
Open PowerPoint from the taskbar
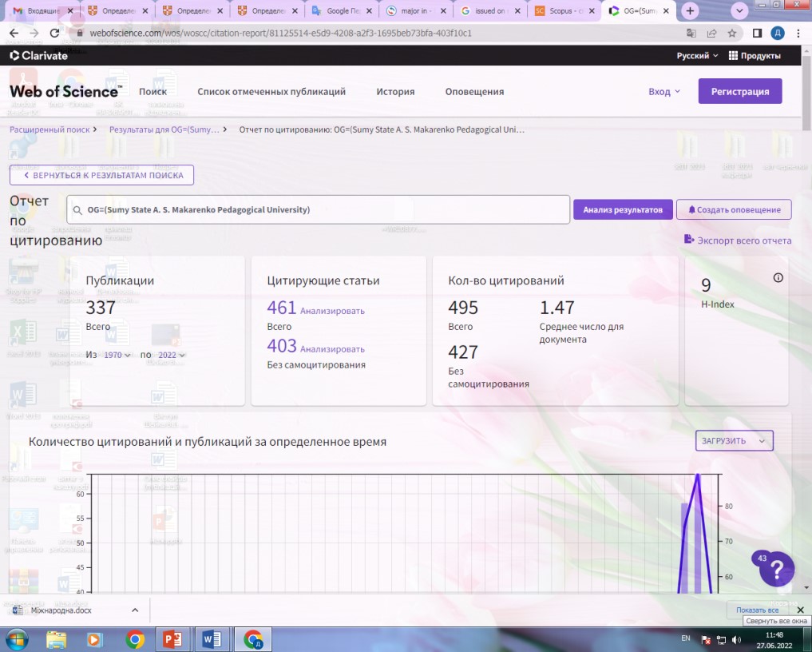(x=172, y=639)
